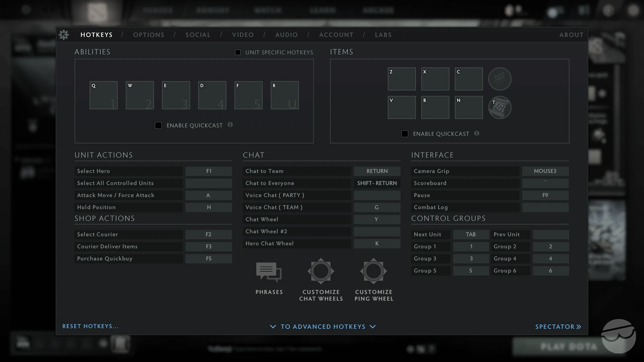Expand To Advanced Hotkeys
644x362 pixels.
[323, 327]
